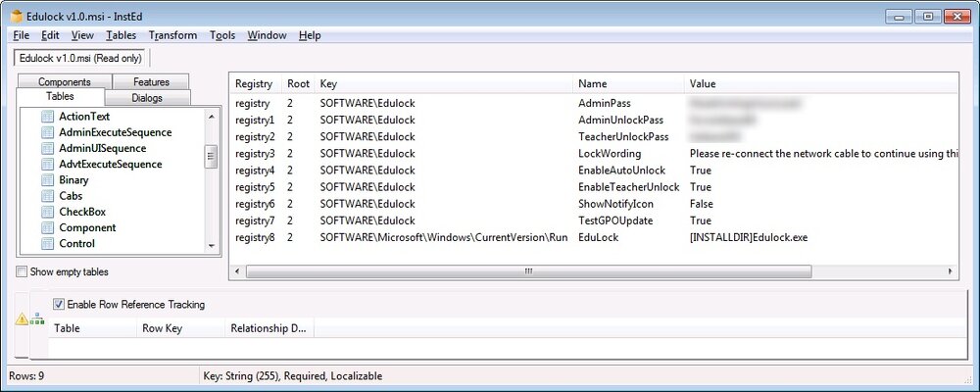Select the CheckBox table entry
The width and height of the screenshot is (980, 392).
pos(82,212)
